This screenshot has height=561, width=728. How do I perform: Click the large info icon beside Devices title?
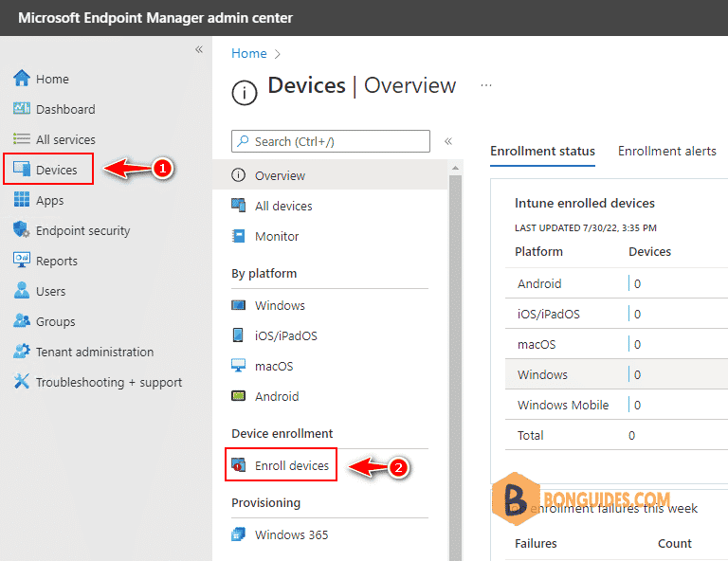click(245, 93)
